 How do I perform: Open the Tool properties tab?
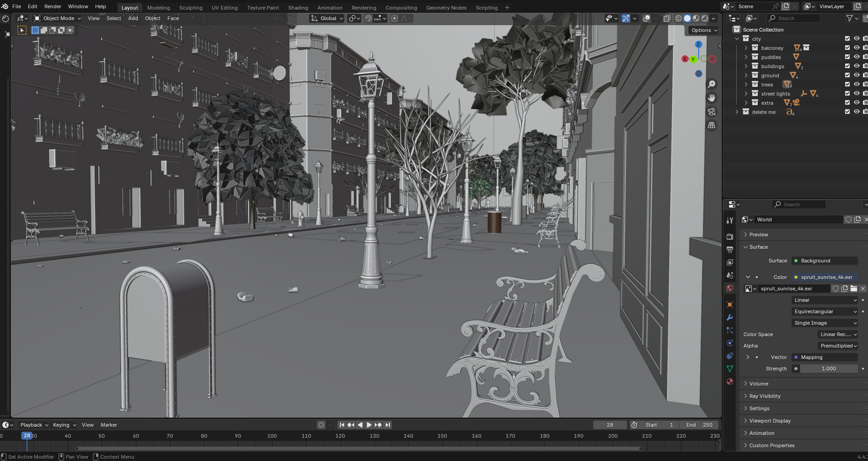point(730,220)
